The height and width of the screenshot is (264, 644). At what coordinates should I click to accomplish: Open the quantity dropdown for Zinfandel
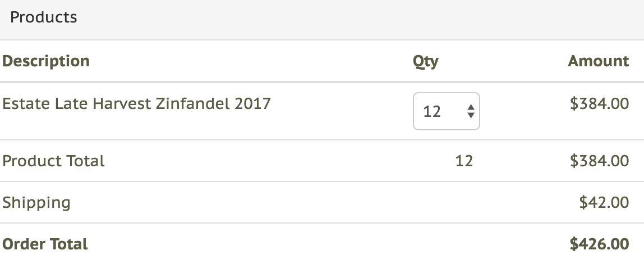click(x=446, y=111)
